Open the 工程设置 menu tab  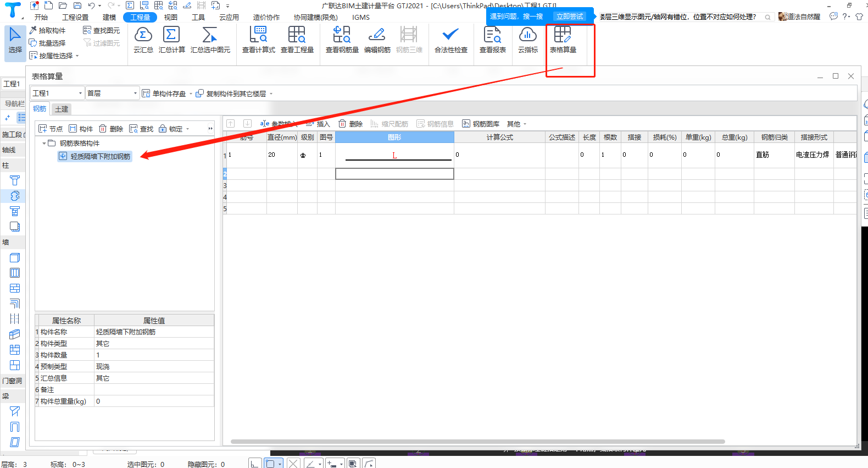[75, 17]
